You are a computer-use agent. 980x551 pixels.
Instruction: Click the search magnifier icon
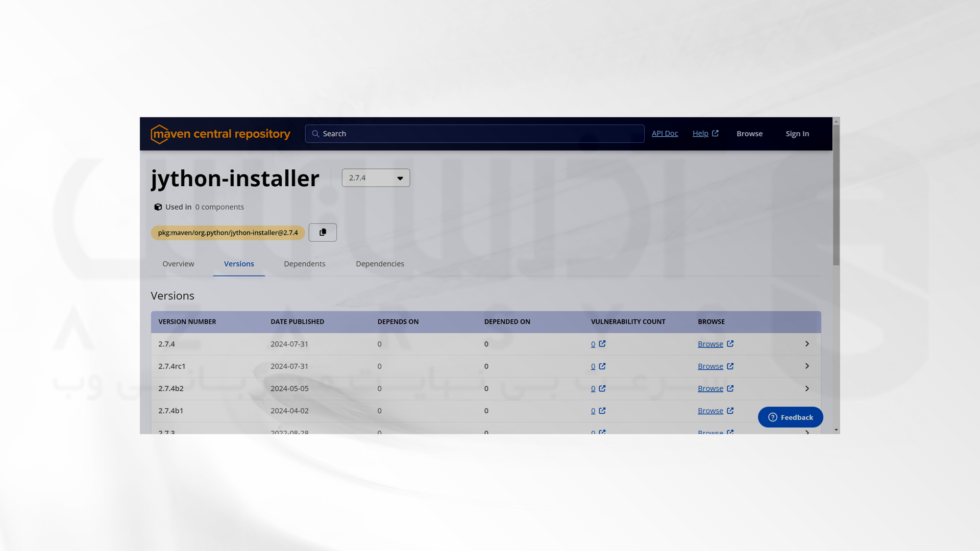315,134
